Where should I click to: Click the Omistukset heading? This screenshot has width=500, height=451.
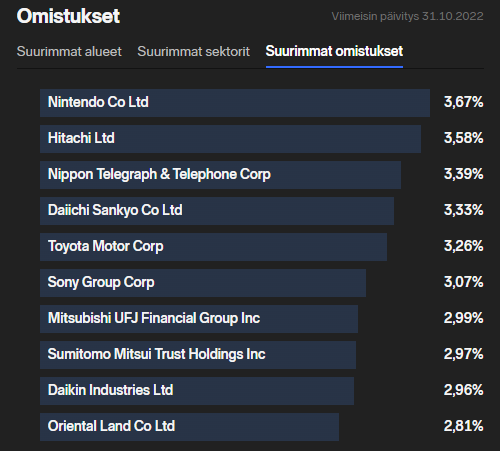[68, 16]
